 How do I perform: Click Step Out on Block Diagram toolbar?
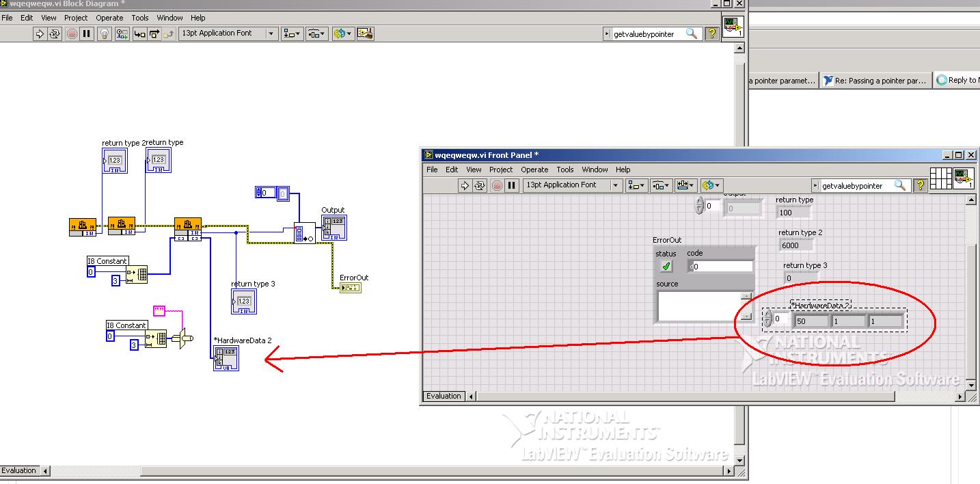tap(169, 33)
